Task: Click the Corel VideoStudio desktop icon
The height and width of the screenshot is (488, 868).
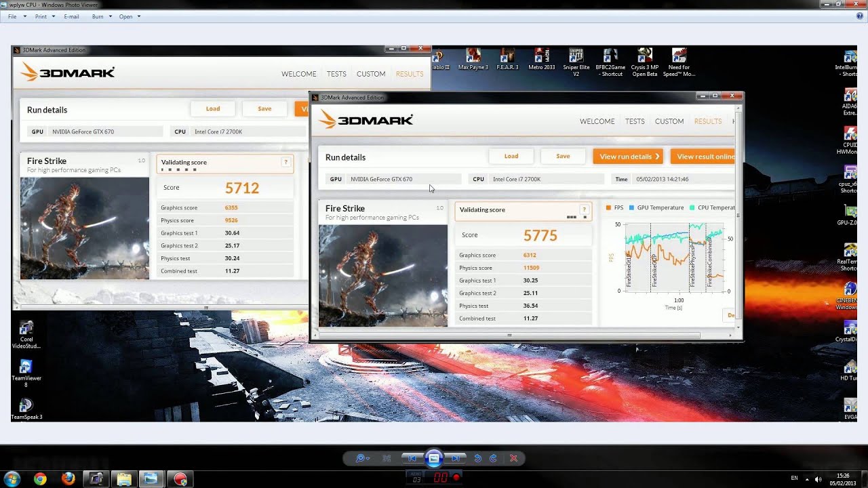Action: pyautogui.click(x=26, y=335)
